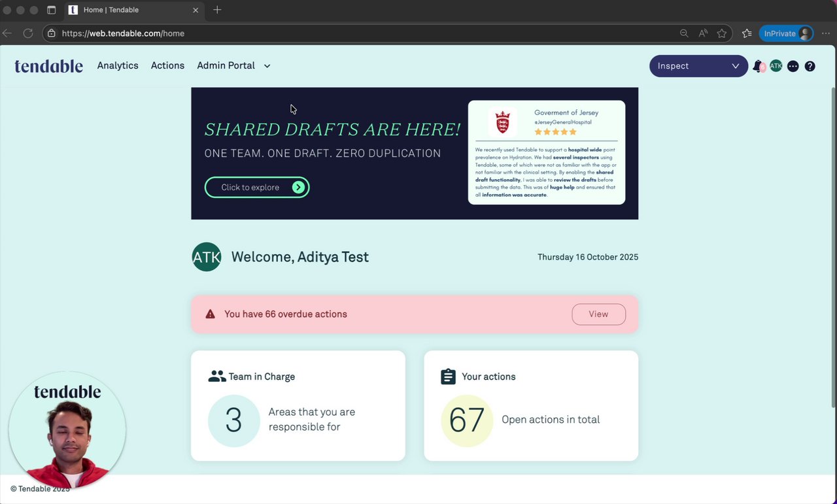Viewport: 837px width, 504px height.
Task: Click the InPrivate profile button
Action: (x=786, y=33)
